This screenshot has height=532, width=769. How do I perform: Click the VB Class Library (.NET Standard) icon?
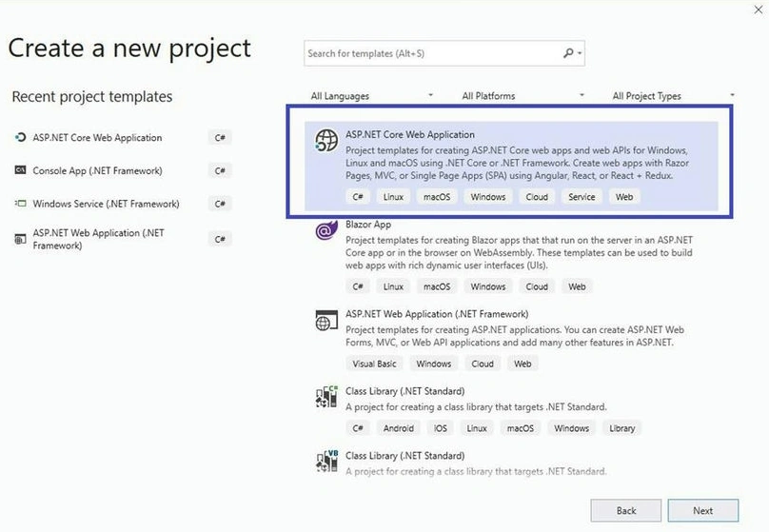click(326, 462)
